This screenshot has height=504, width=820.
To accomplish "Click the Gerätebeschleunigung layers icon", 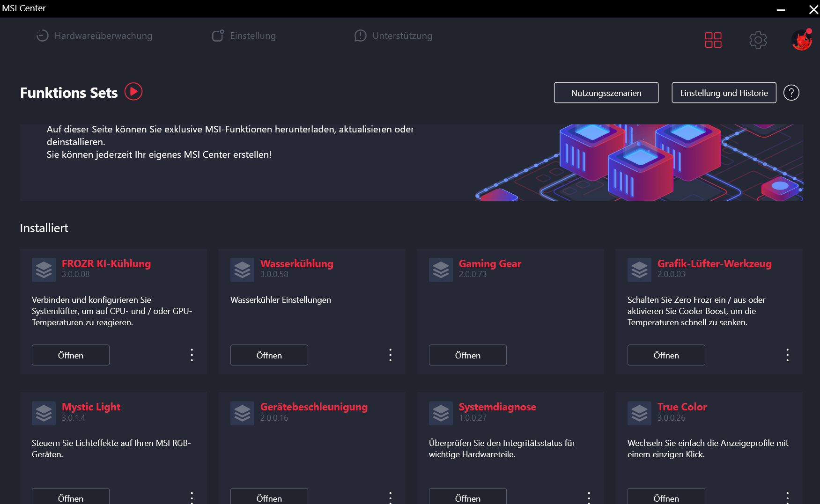I will (x=243, y=413).
